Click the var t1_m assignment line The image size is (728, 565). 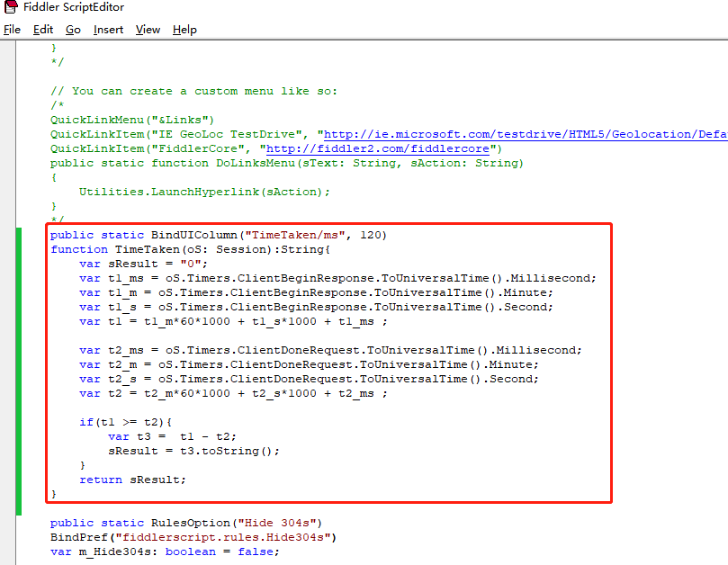point(316,292)
